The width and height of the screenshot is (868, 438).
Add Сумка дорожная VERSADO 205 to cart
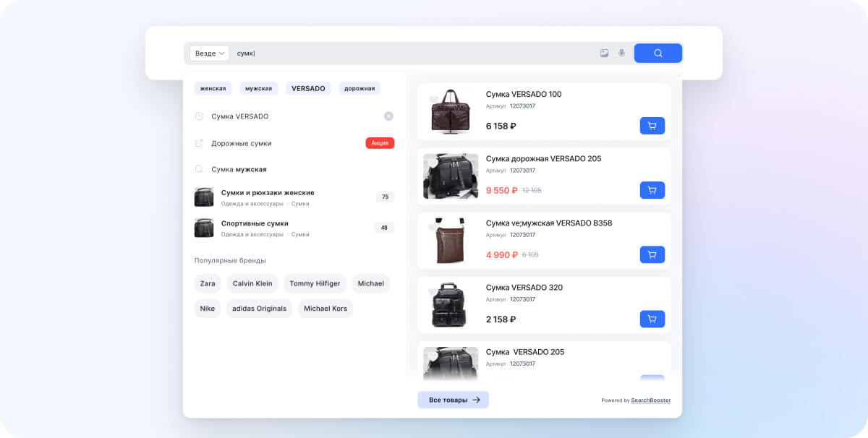652,190
